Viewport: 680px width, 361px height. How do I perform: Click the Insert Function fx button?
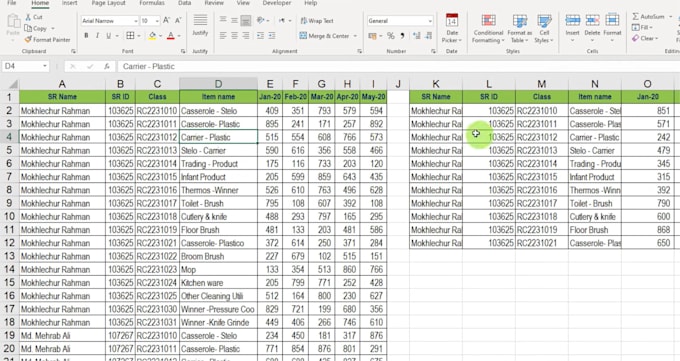click(106, 66)
